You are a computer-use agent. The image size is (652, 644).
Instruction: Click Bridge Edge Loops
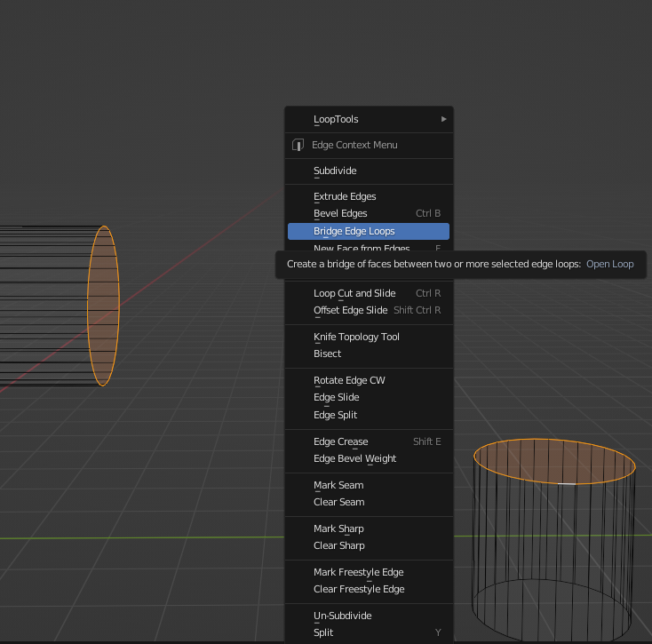369,231
